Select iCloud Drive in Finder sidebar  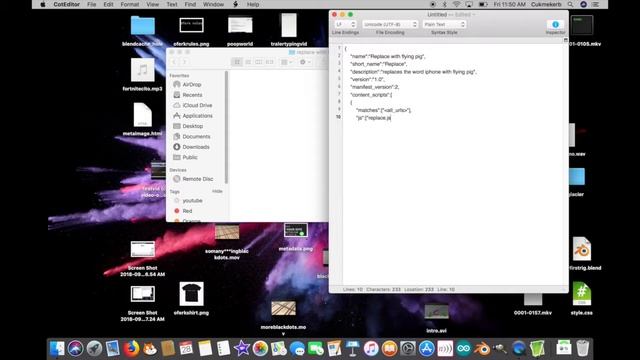(x=198, y=105)
